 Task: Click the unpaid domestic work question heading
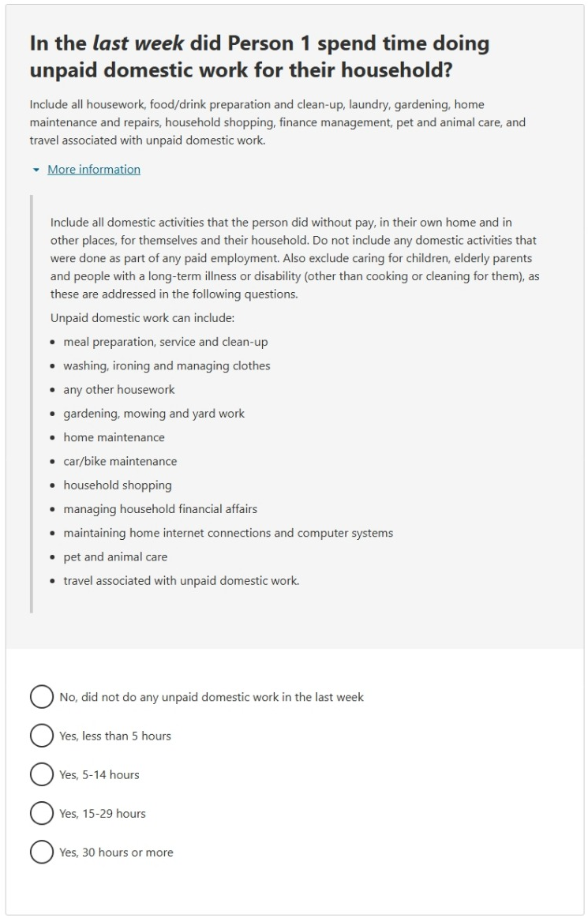(260, 57)
